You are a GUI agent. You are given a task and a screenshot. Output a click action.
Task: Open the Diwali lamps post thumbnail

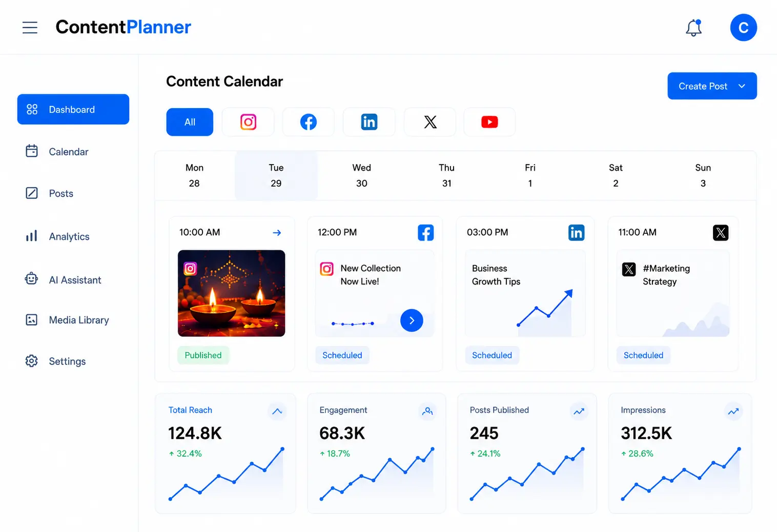click(x=231, y=293)
